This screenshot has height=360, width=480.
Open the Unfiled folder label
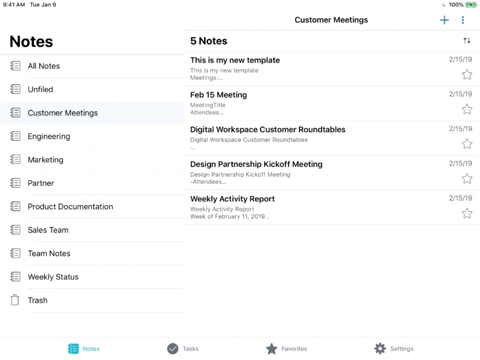[x=40, y=89]
